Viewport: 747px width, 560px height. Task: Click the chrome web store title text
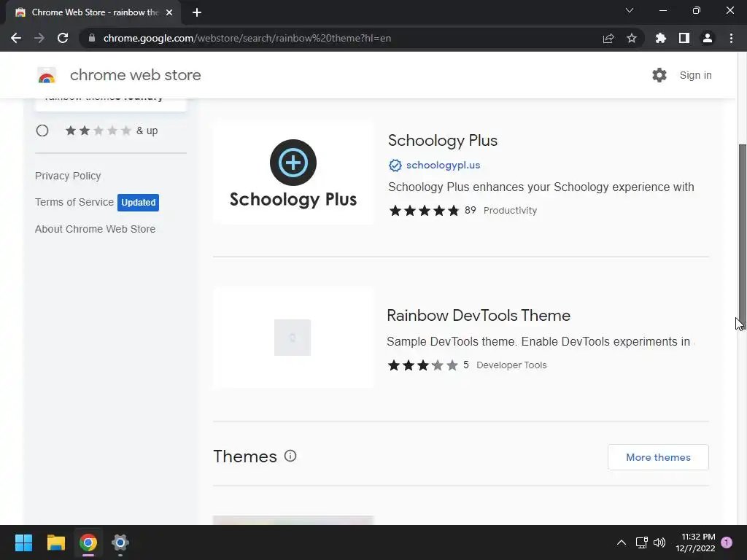135,75
